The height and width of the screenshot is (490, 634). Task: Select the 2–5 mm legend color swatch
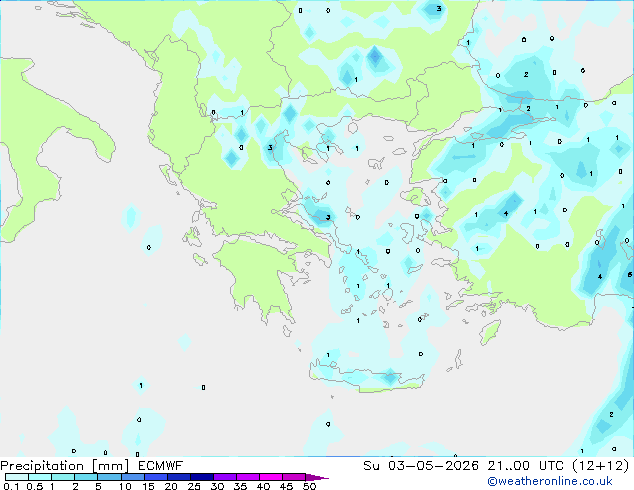[x=86, y=477]
